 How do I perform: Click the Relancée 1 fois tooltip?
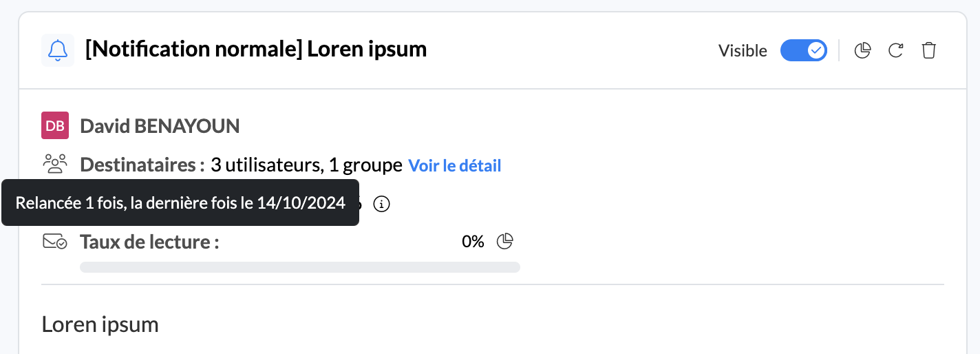[x=180, y=203]
